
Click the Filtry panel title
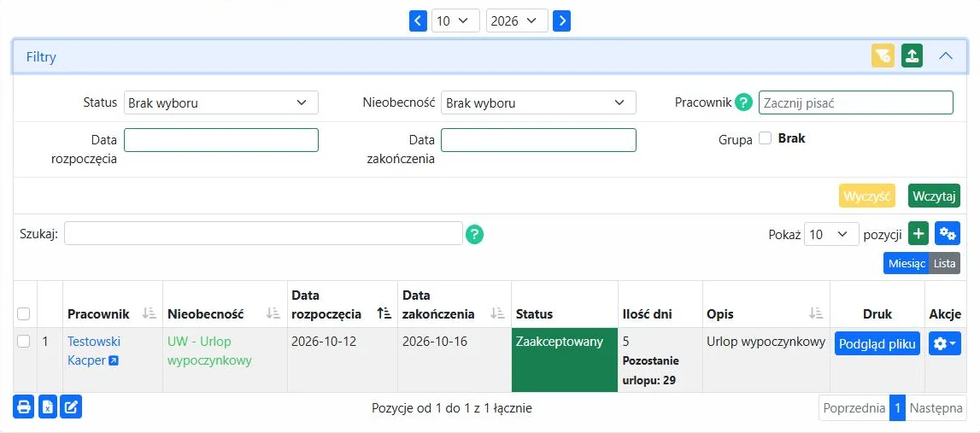click(41, 57)
